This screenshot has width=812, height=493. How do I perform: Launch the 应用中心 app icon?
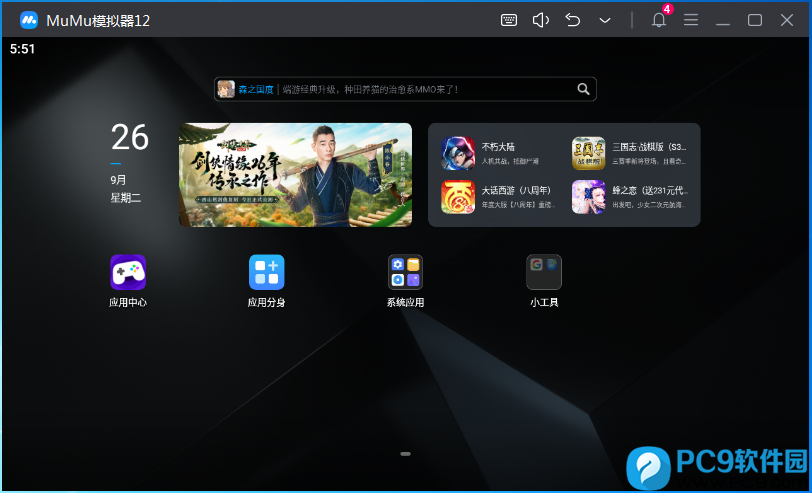coord(128,272)
